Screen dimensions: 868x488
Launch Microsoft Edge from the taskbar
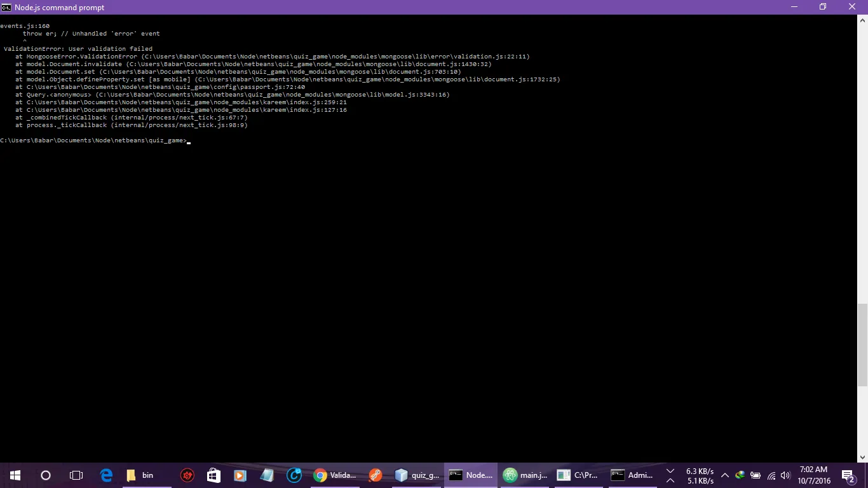107,475
